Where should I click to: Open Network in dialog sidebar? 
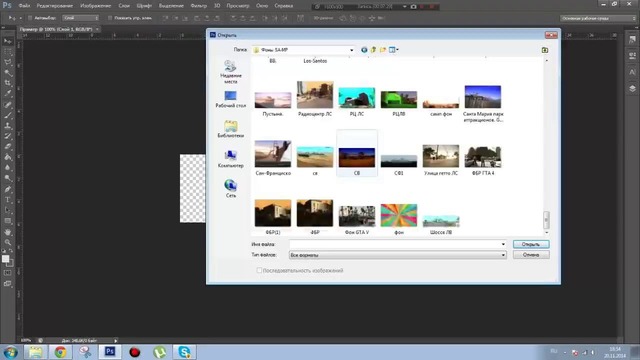point(231,189)
